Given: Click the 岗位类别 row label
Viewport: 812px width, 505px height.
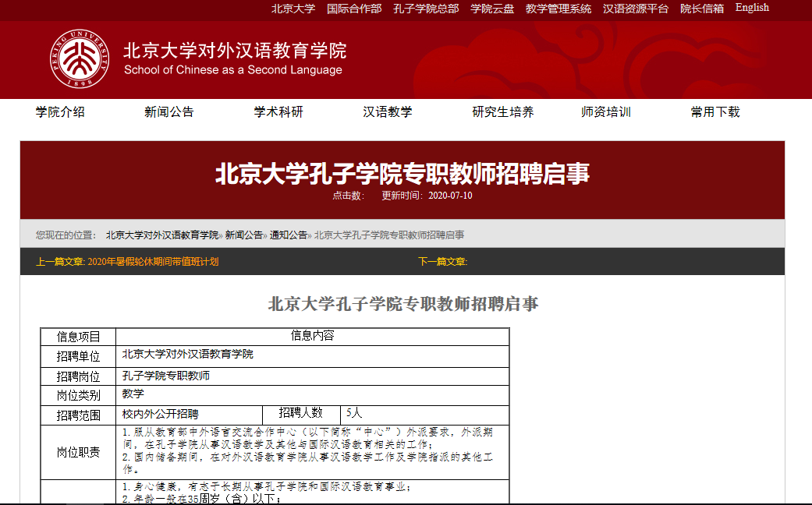Looking at the screenshot, I should click(78, 395).
